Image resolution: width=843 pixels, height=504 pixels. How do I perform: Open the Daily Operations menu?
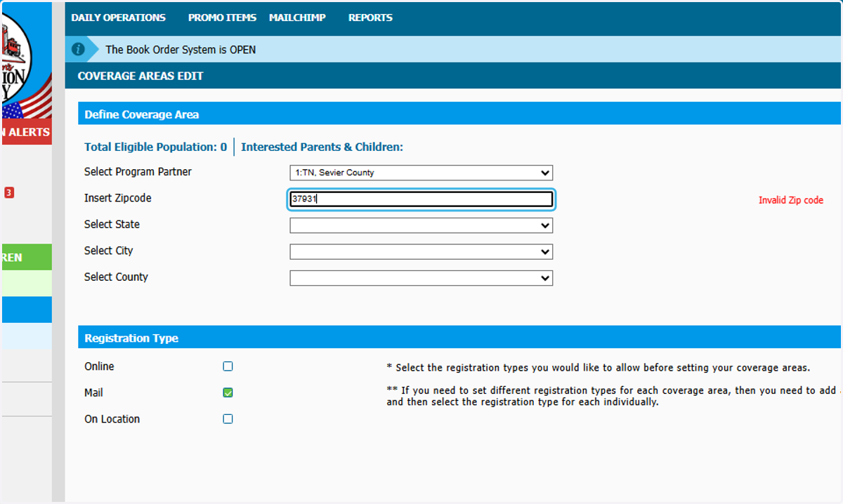click(x=118, y=18)
